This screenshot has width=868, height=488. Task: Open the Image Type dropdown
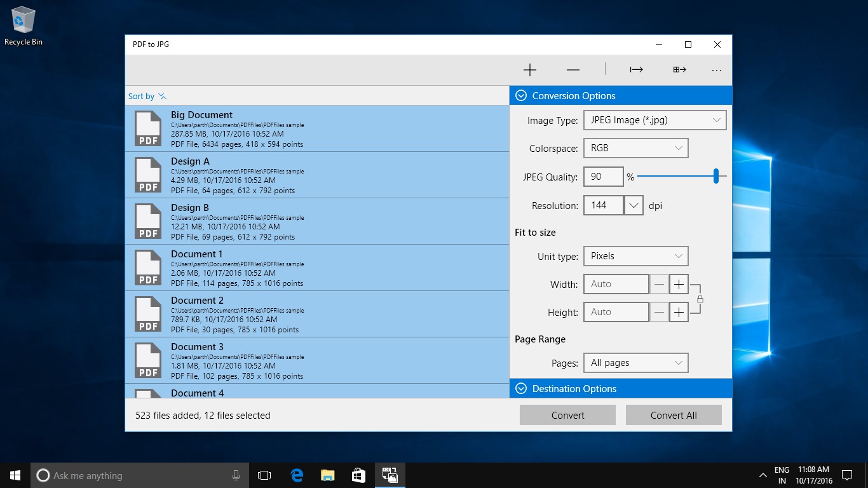[x=654, y=120]
